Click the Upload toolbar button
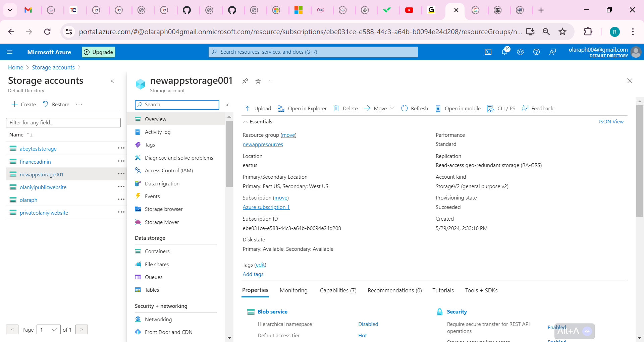Viewport: 644px width, 342px height. tap(258, 108)
